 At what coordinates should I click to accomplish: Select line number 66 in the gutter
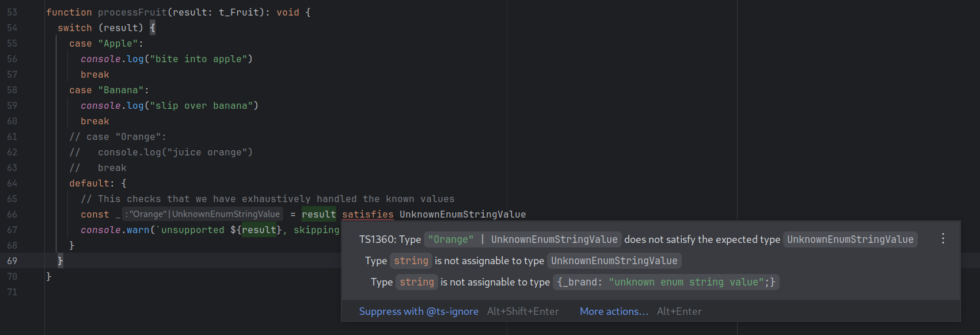(12, 214)
